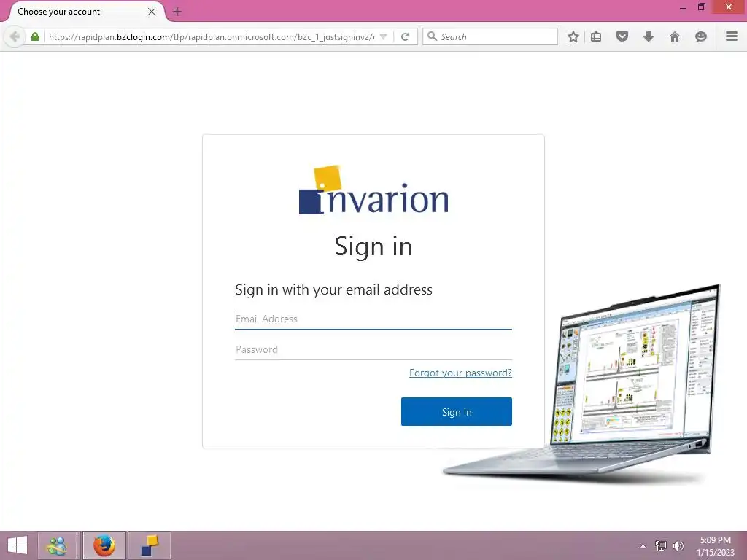Minimize the Firefox window

click(x=682, y=7)
